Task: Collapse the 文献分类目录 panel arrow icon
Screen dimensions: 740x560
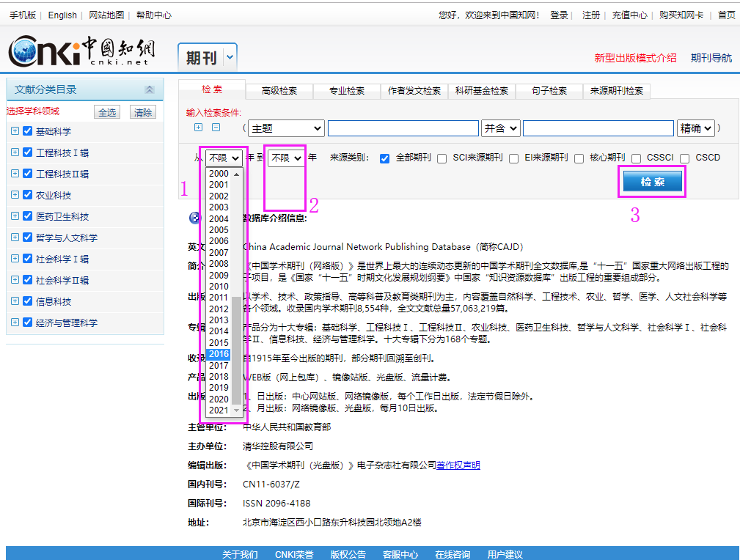Action: [x=149, y=89]
